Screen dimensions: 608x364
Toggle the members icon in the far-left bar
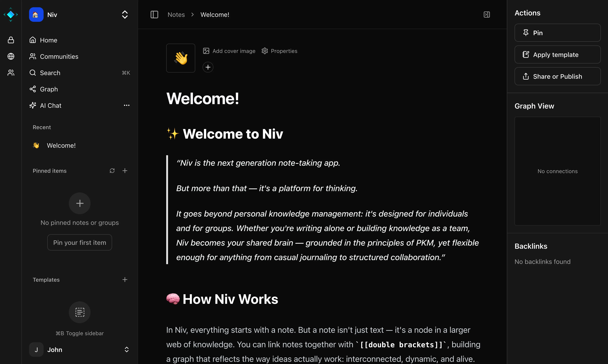[x=11, y=72]
